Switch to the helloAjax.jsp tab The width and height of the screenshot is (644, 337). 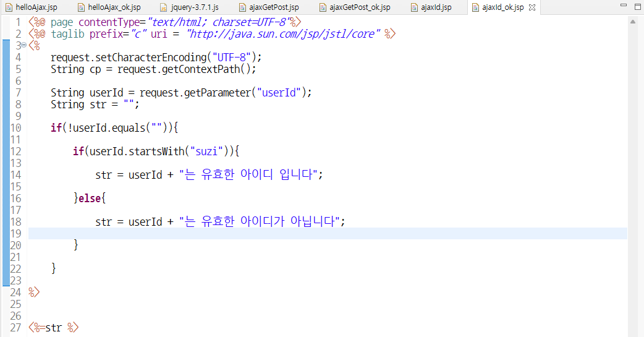click(x=32, y=7)
